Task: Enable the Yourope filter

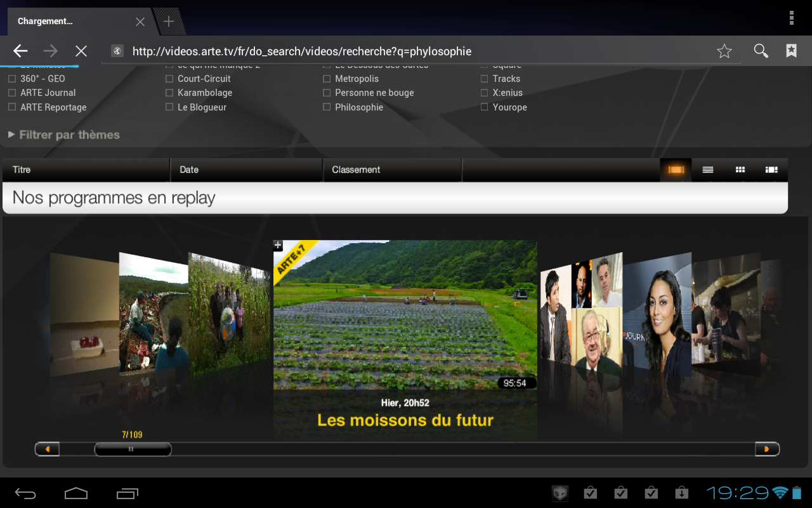Action: coord(484,107)
